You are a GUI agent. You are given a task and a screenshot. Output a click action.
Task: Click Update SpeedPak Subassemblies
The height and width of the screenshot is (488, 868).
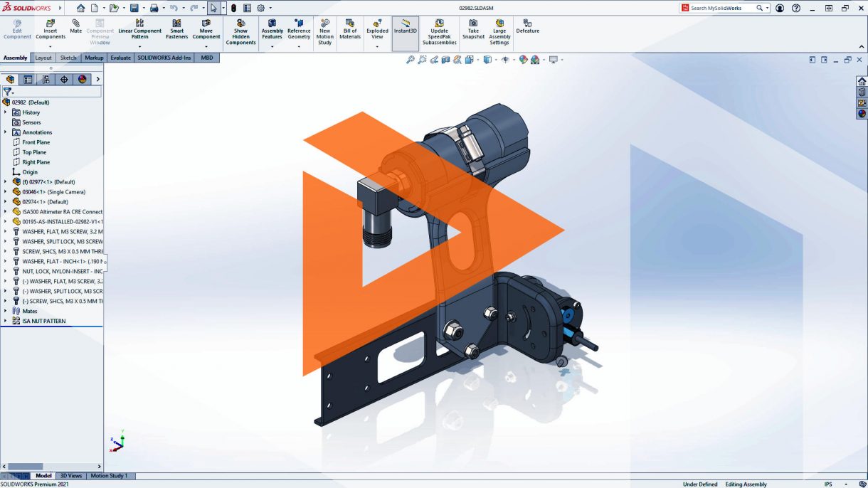tap(439, 32)
